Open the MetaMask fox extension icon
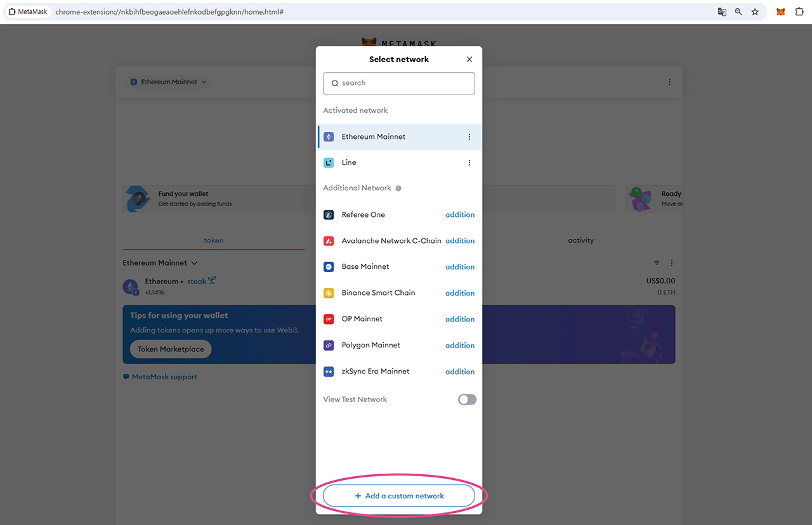Image resolution: width=812 pixels, height=525 pixels. coord(781,11)
